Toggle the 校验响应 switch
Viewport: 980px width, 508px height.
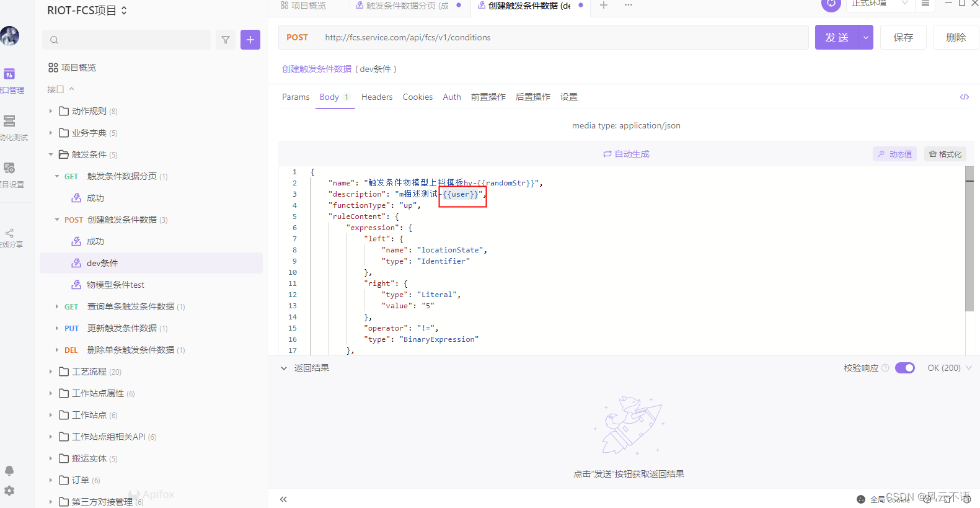point(905,368)
